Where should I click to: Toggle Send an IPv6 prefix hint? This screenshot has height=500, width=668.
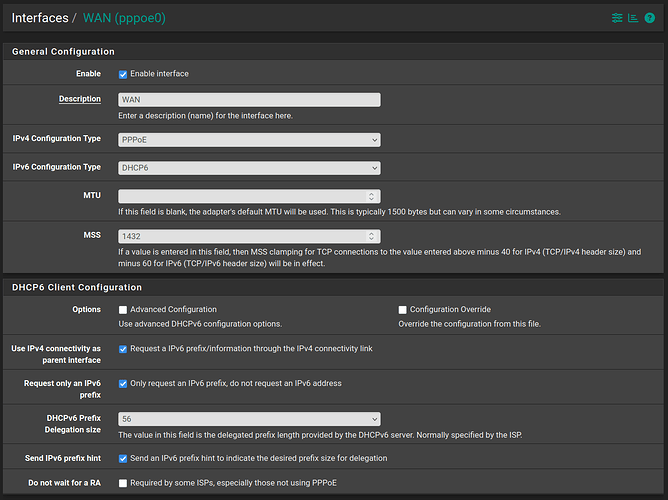pyautogui.click(x=123, y=458)
